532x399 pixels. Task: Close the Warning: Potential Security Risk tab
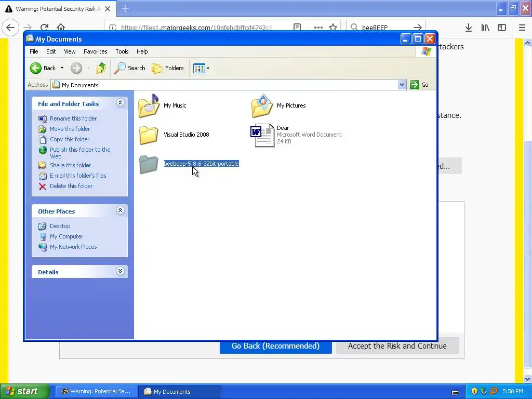(108, 9)
